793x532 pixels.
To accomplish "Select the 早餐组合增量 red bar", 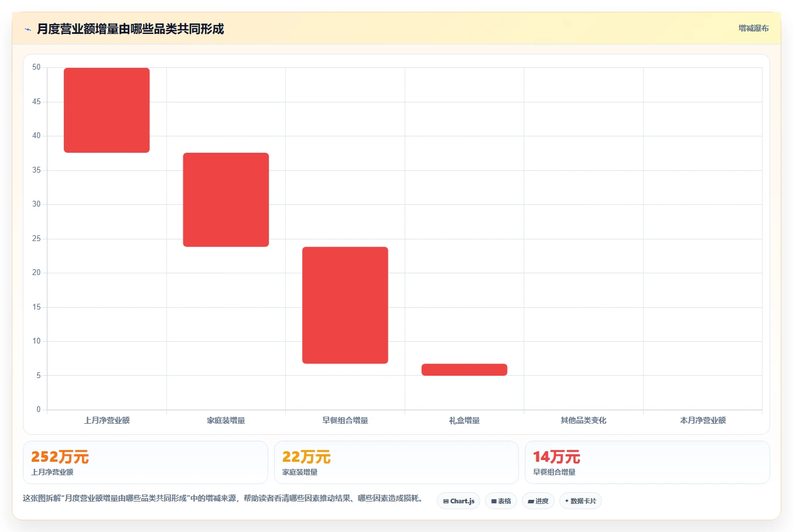I will [345, 306].
